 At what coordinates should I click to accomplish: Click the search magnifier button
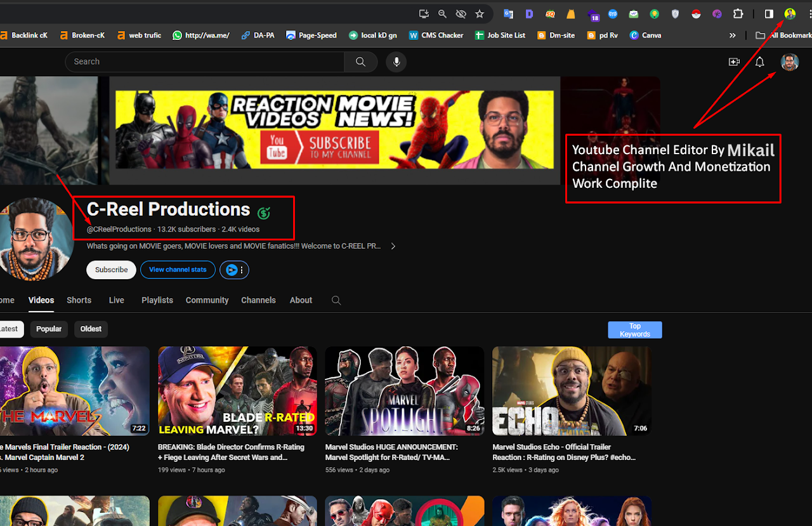click(360, 62)
